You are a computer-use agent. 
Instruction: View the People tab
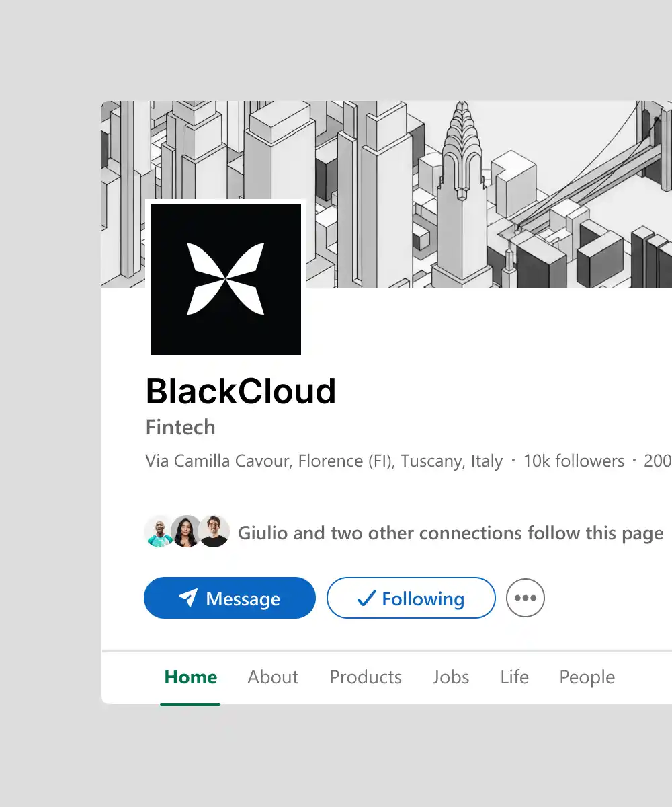click(x=587, y=677)
